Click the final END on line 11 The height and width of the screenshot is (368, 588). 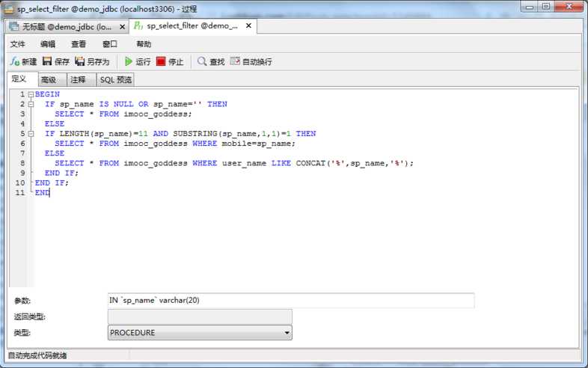42,193
